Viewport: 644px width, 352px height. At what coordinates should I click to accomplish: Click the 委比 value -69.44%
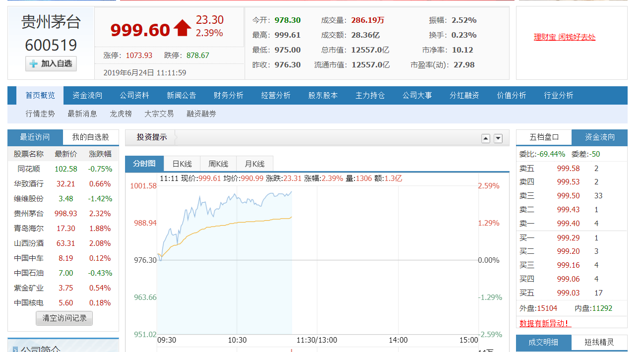(x=551, y=154)
